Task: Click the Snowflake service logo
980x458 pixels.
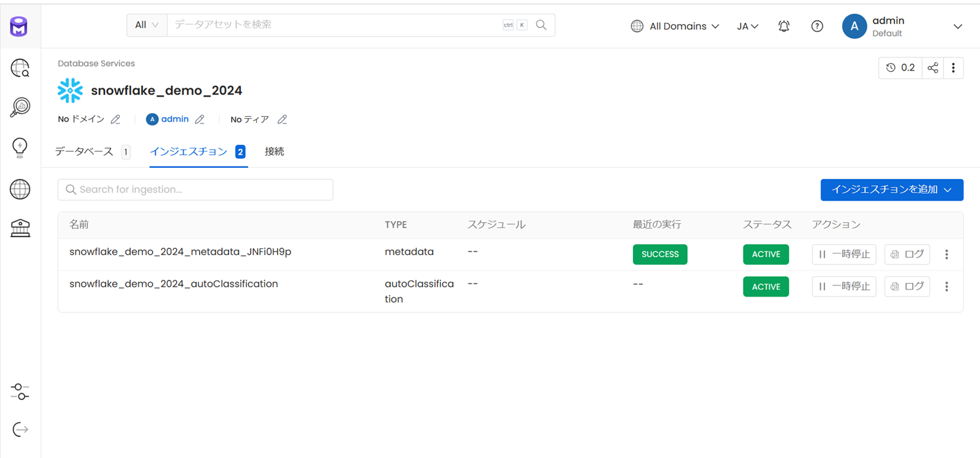Action: click(x=70, y=91)
